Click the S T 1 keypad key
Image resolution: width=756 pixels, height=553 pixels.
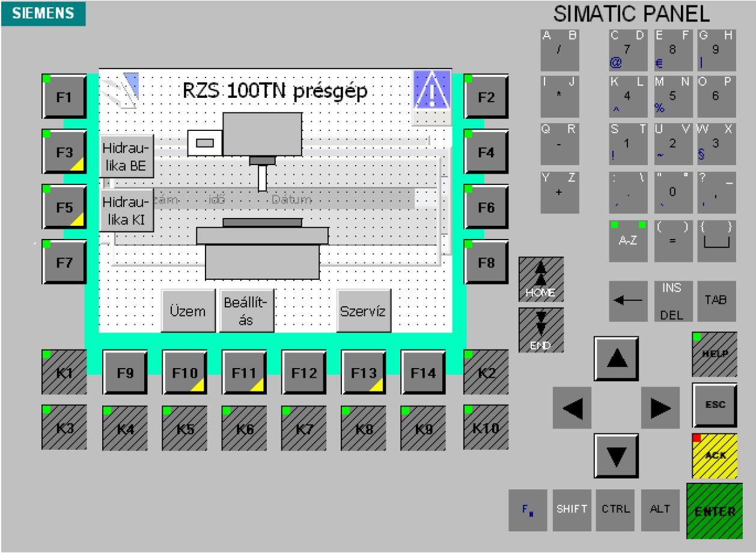pos(628,145)
